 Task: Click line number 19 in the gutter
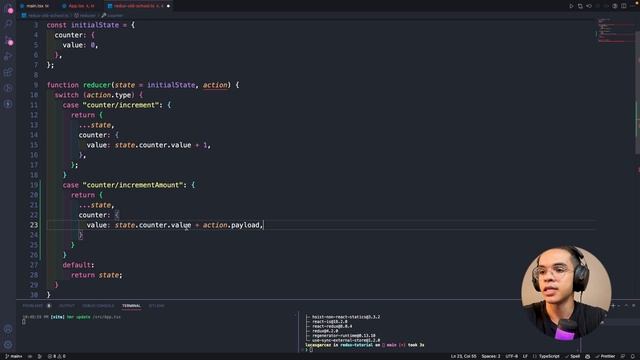pyautogui.click(x=33, y=185)
